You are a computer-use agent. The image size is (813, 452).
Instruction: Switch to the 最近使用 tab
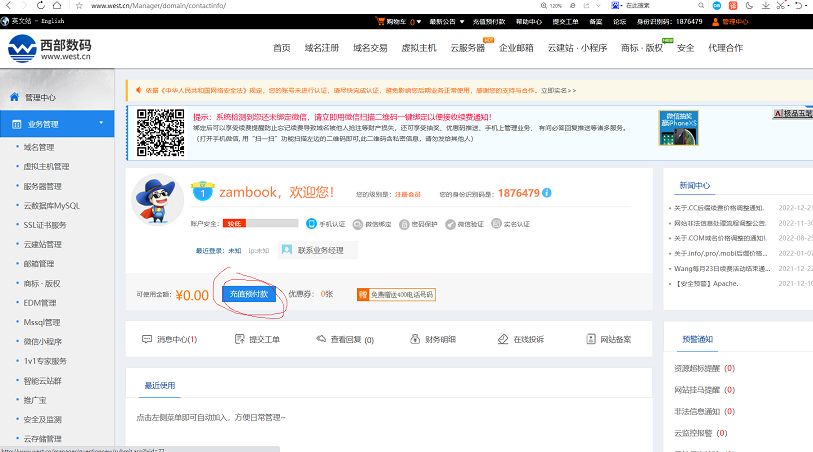point(160,385)
